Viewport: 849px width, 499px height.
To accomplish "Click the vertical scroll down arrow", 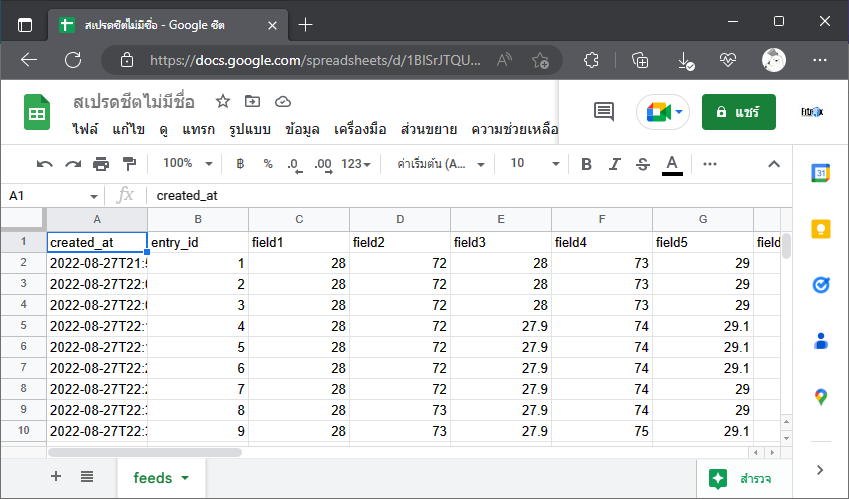I will click(786, 438).
